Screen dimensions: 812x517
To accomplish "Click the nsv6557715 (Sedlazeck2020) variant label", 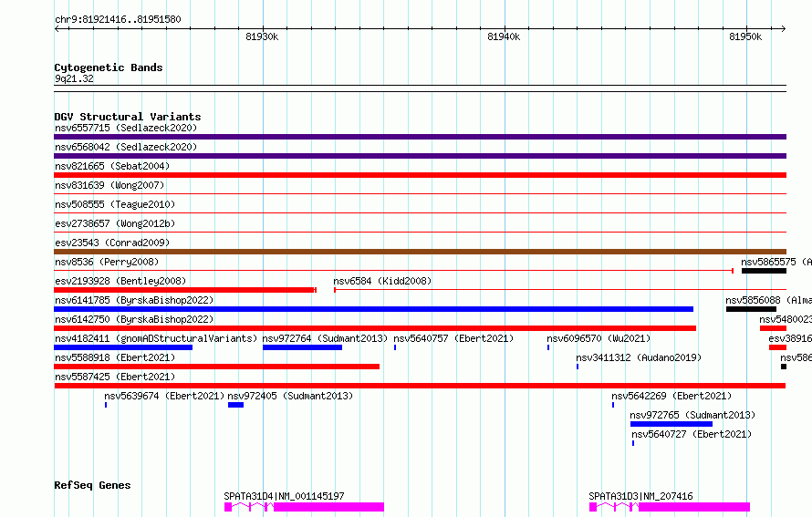I will click(x=126, y=128).
